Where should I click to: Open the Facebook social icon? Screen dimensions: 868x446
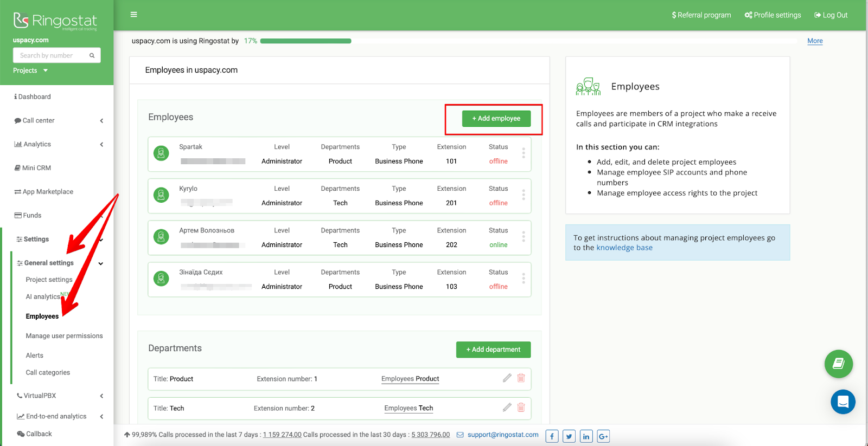click(x=552, y=436)
